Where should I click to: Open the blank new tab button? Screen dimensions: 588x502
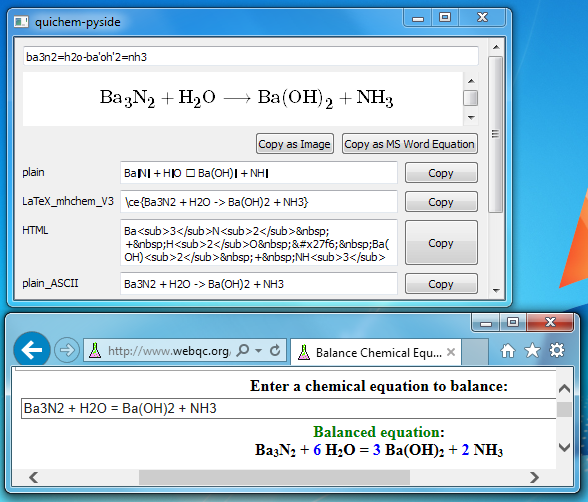475,352
